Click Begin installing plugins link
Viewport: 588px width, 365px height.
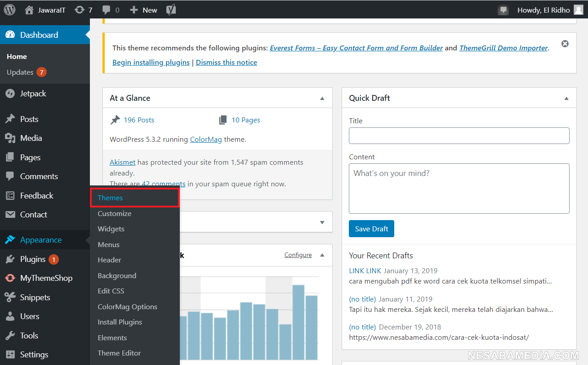tap(151, 63)
